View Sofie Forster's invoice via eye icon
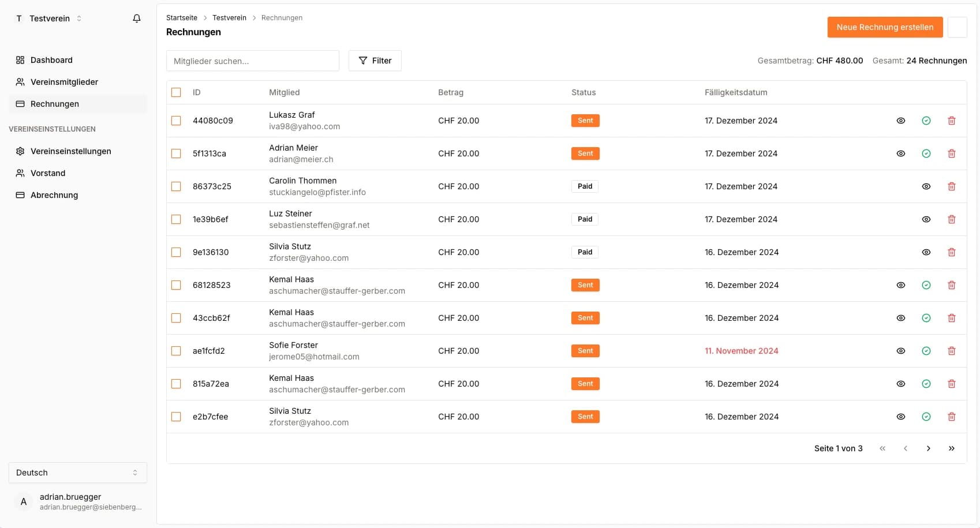The width and height of the screenshot is (980, 528). 901,351
